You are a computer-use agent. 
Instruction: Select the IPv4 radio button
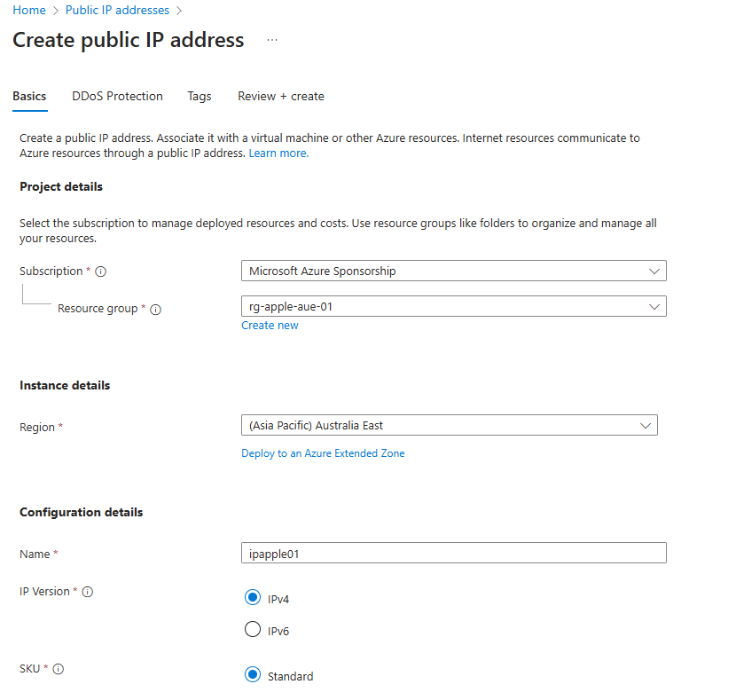[x=253, y=598]
